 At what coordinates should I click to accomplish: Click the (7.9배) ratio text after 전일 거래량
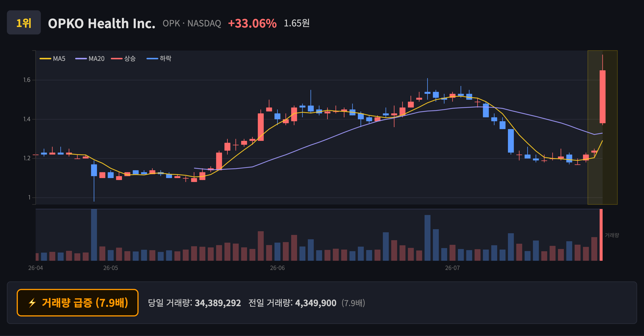(x=353, y=303)
